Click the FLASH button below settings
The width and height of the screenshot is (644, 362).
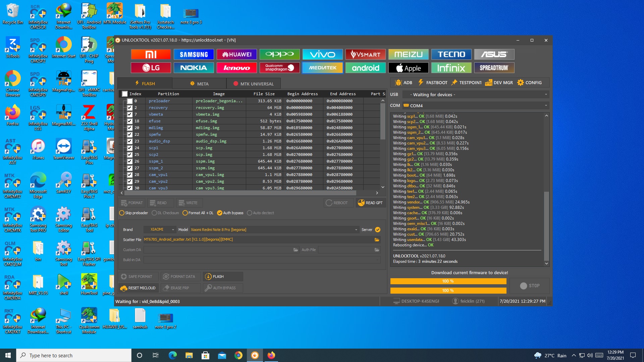(x=223, y=277)
